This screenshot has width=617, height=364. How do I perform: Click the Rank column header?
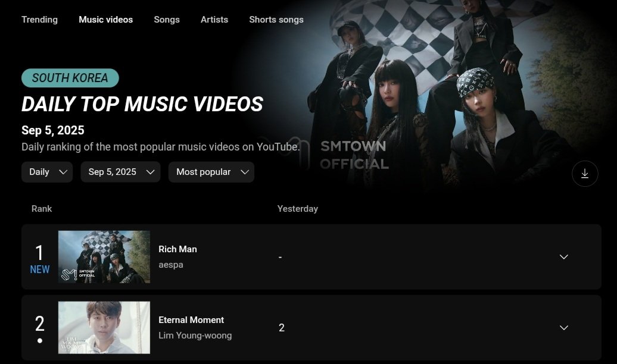(x=42, y=209)
